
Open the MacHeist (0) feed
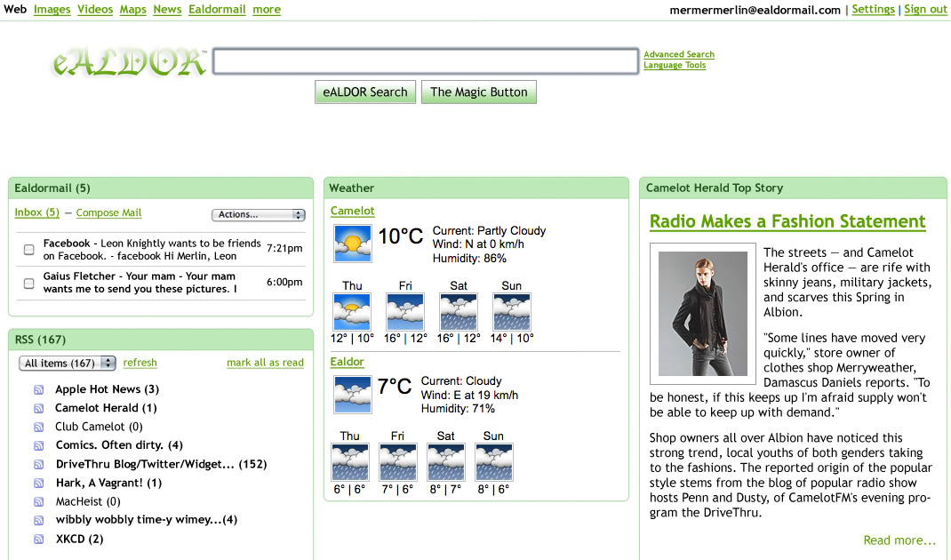pos(88,501)
